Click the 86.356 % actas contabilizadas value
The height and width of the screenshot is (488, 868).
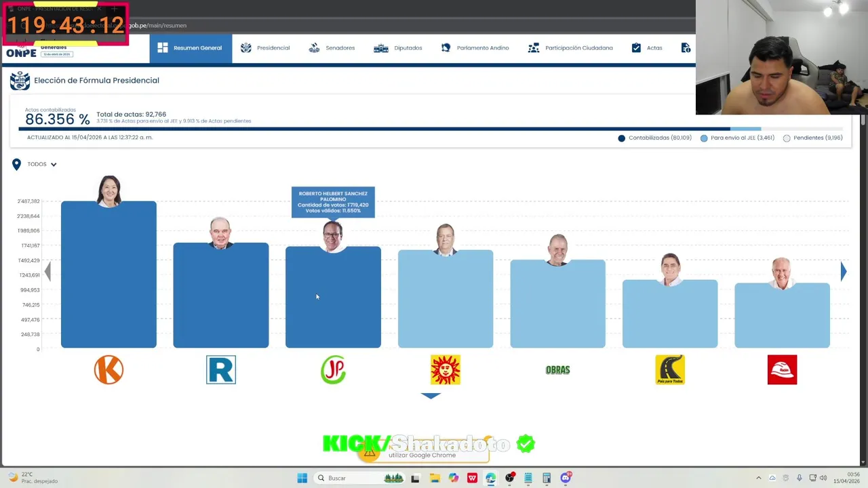57,119
